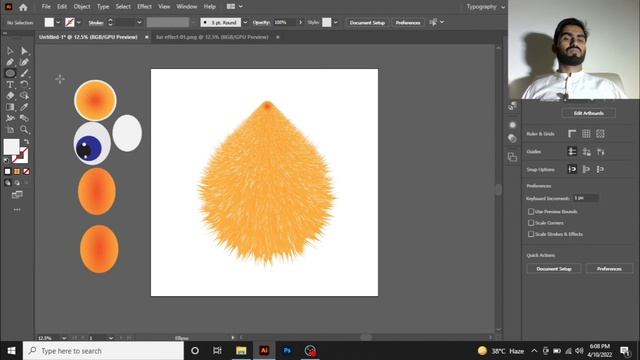
Task: Swap fill and stroke arrow icon
Action: click(x=27, y=142)
